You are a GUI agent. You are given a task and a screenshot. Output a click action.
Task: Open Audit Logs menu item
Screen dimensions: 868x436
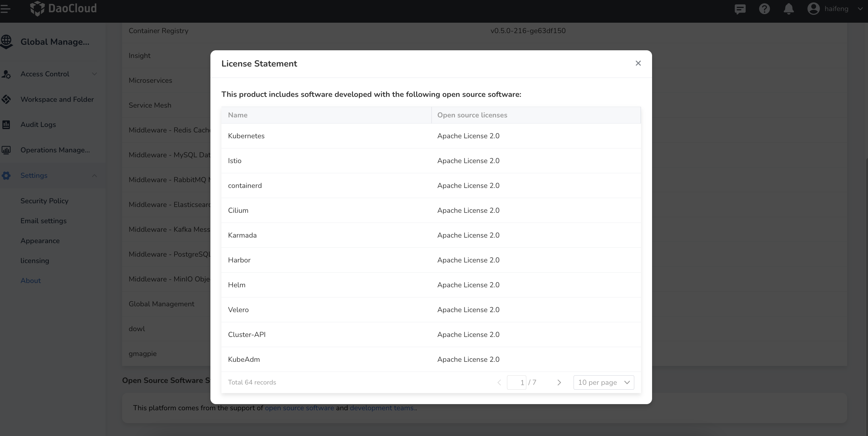point(38,125)
